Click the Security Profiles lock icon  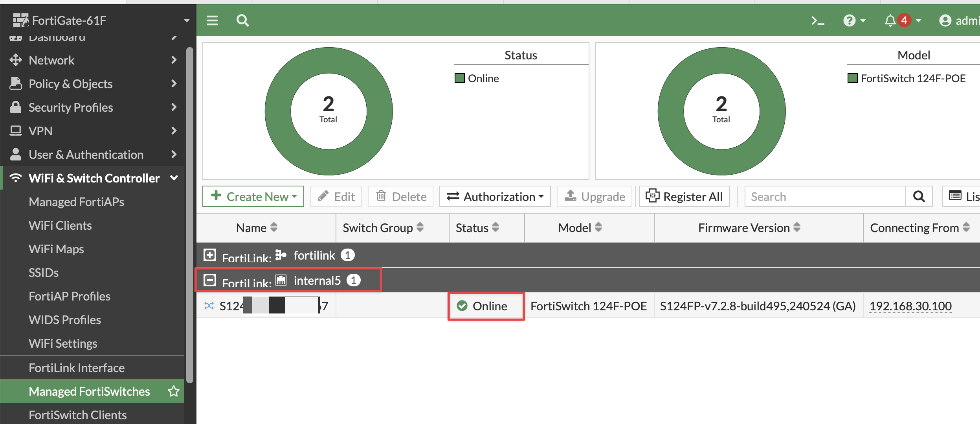[x=16, y=107]
